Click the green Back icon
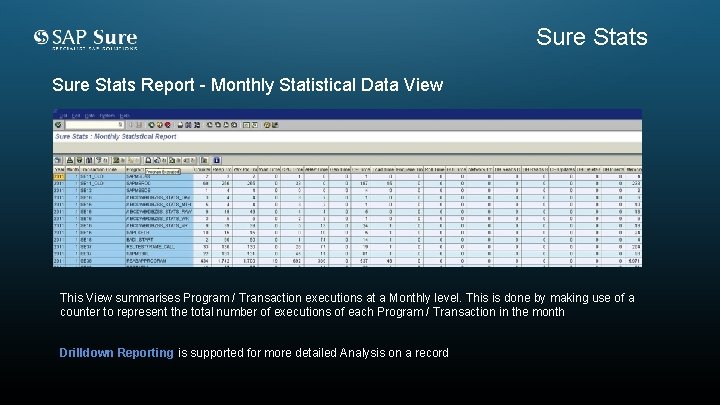The height and width of the screenshot is (405, 720). pos(151,125)
